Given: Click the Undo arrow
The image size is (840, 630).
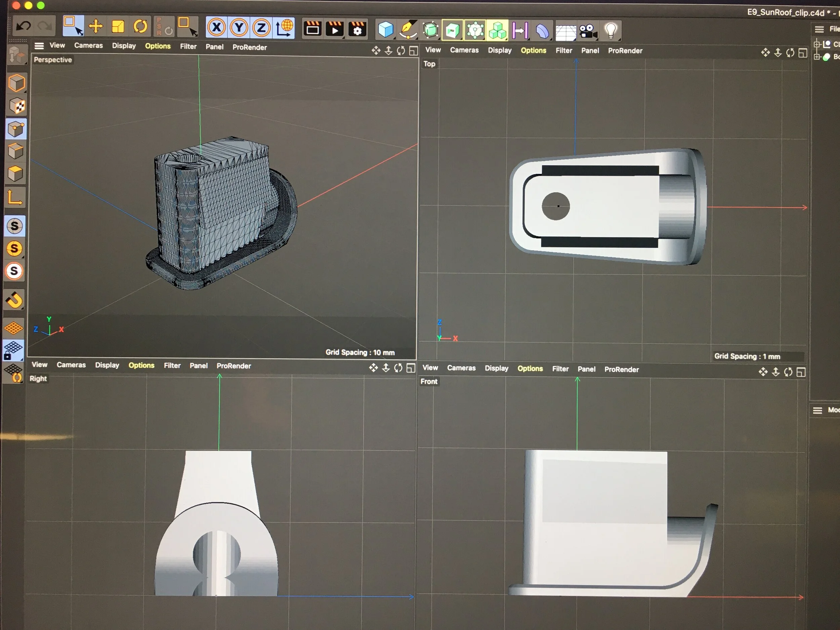Looking at the screenshot, I should point(24,26).
